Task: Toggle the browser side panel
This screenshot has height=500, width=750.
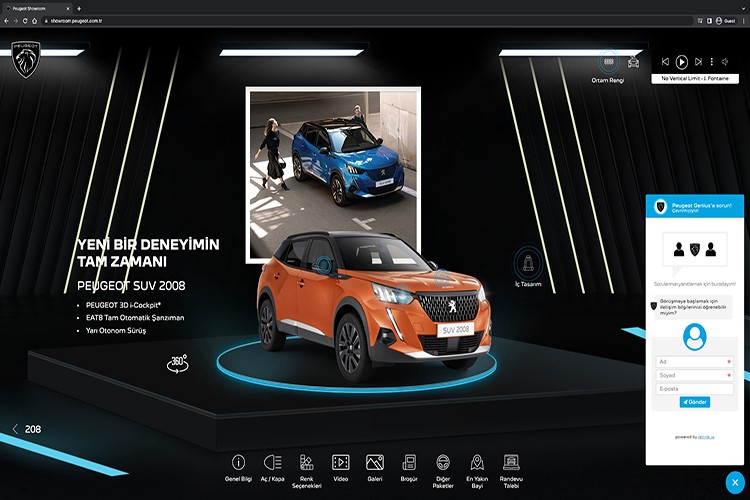Action: click(709, 21)
